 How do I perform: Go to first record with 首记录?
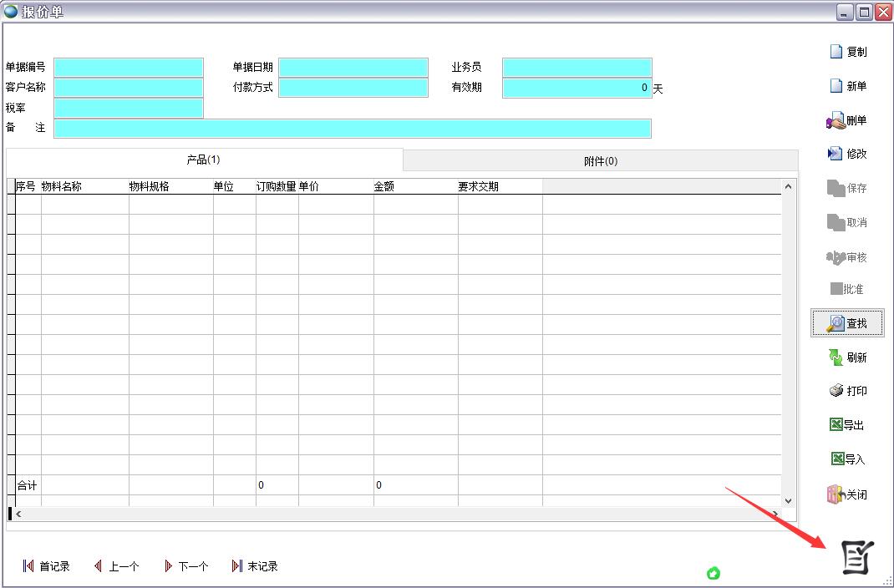click(46, 566)
